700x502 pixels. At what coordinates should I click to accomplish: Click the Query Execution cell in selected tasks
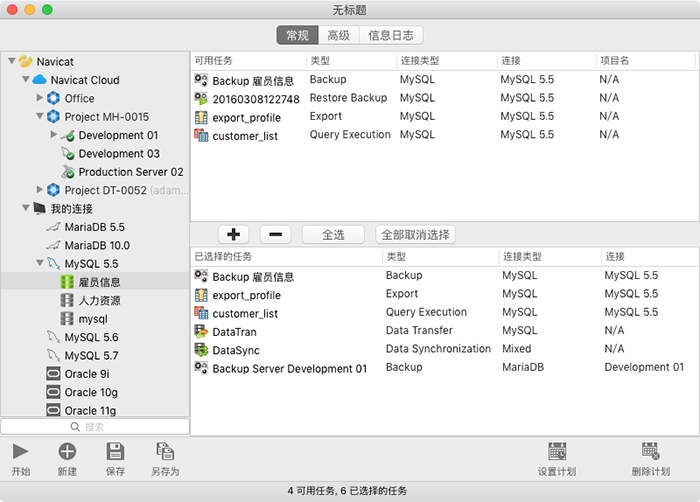click(426, 312)
